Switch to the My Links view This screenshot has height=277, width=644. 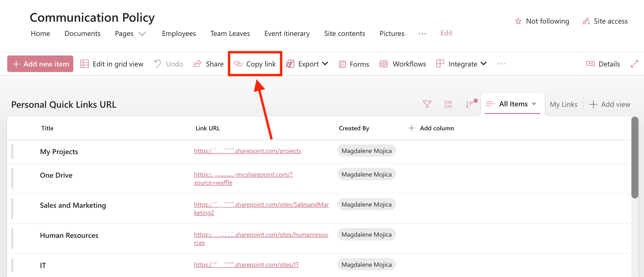click(x=563, y=104)
